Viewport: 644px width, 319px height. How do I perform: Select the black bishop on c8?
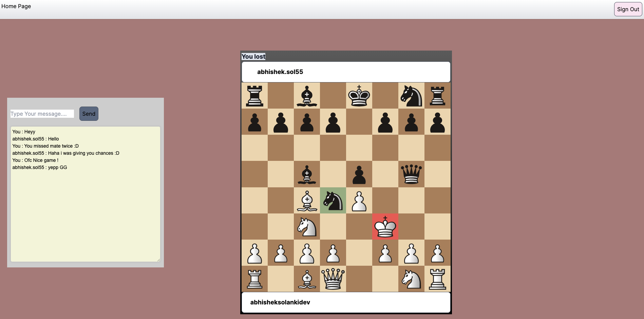(307, 96)
